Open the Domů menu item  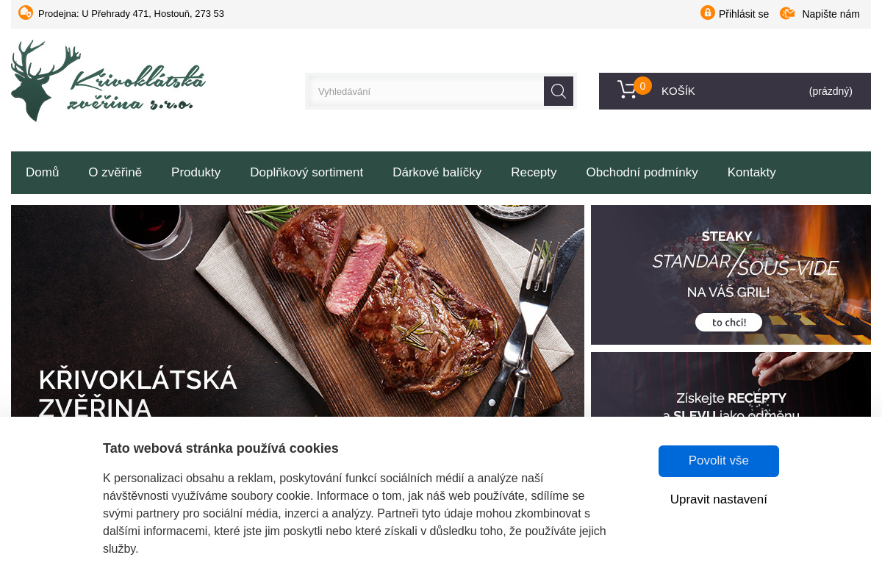[43, 173]
